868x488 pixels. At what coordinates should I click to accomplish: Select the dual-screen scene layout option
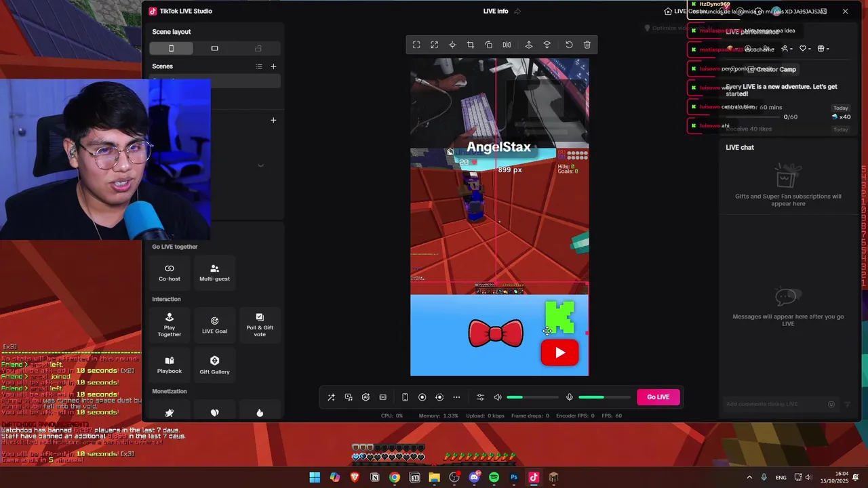click(258, 48)
